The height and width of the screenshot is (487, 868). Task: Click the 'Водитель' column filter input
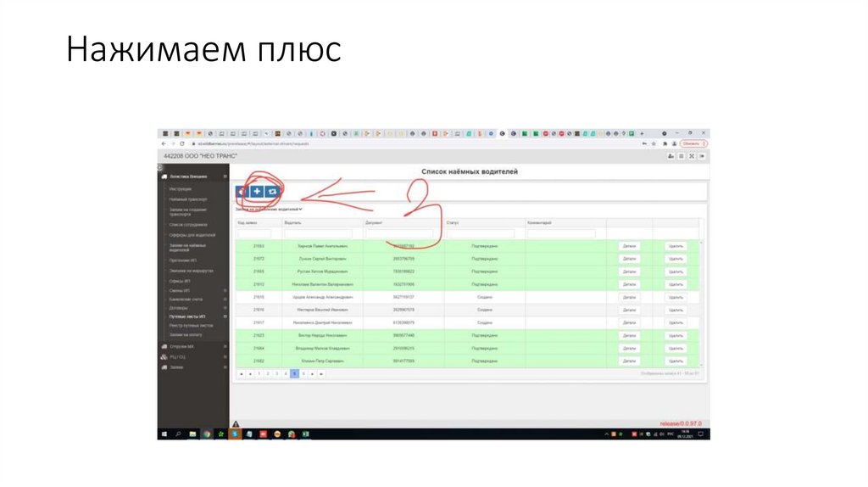319,234
